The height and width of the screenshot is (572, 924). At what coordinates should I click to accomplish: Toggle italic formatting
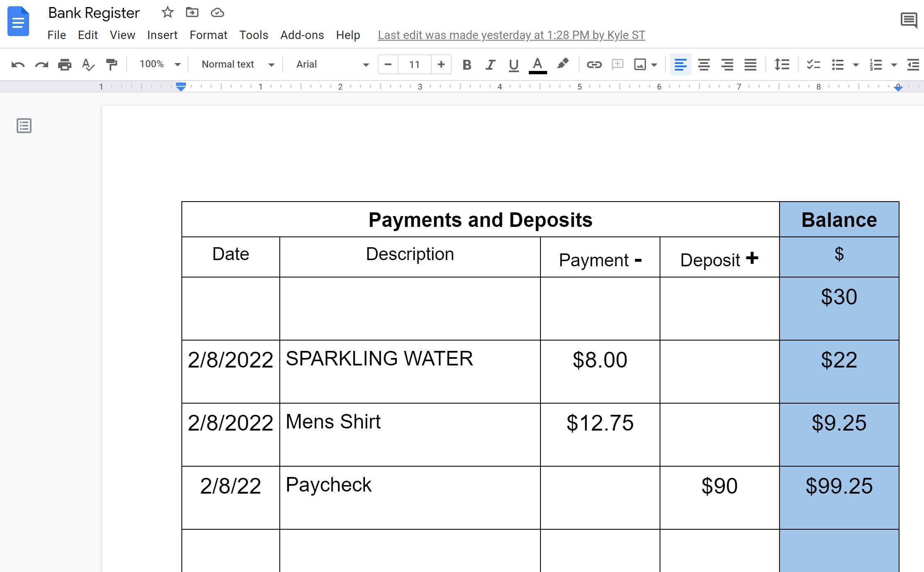490,64
